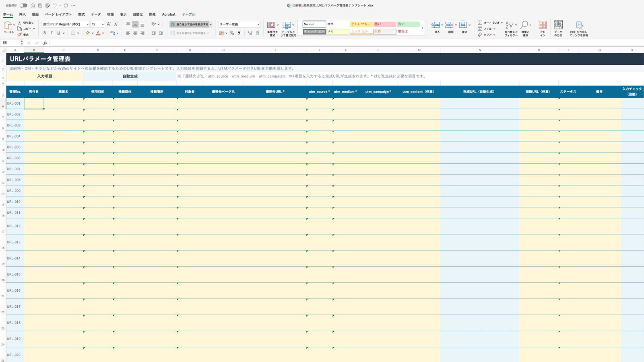Viewport: 644px width, 362px height.
Task: Apply the yellow fill color bucket
Action: (x=88, y=33)
